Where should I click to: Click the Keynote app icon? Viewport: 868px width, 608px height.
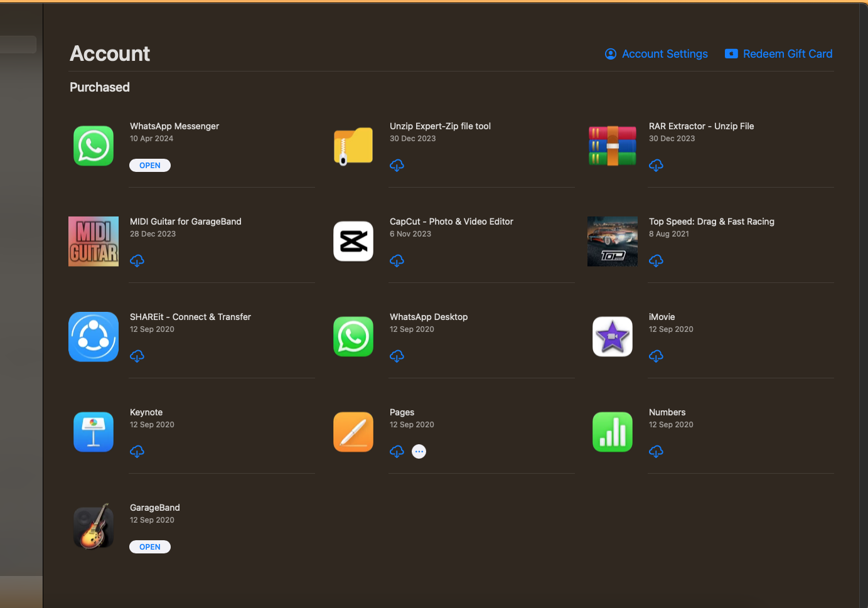94,432
